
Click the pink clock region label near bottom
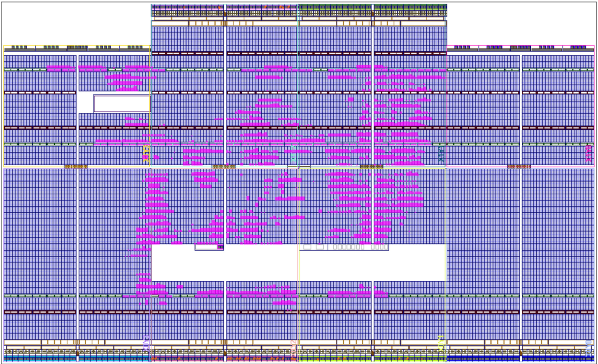293,348
